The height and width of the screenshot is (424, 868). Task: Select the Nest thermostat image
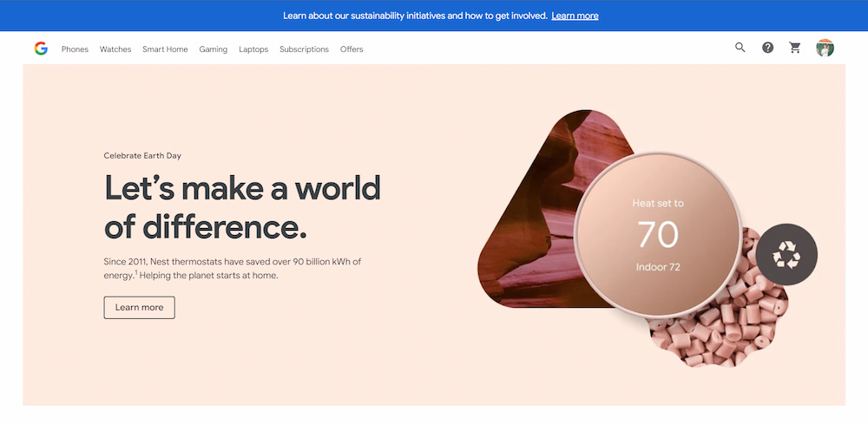point(658,235)
